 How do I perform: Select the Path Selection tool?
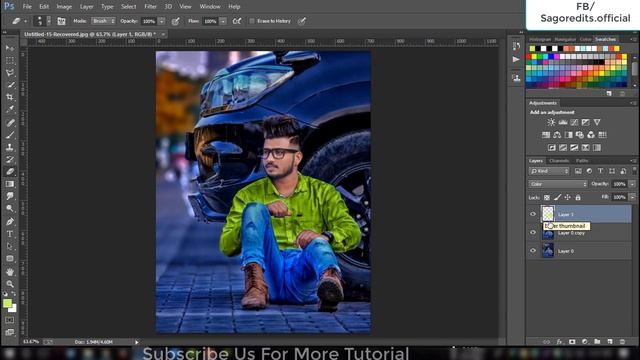pos(10,246)
